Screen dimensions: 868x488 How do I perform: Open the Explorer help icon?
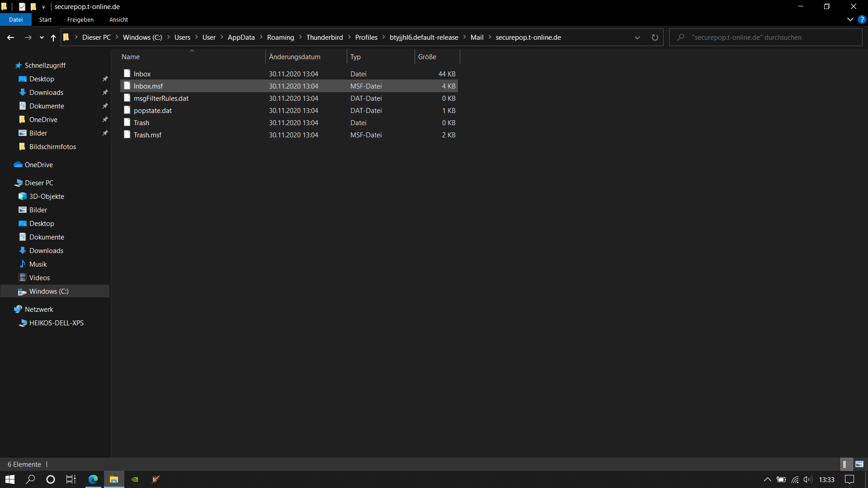point(862,19)
